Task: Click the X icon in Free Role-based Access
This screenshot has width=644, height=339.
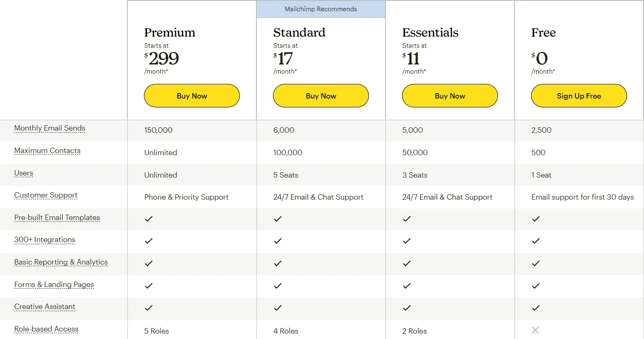Action: click(x=535, y=330)
